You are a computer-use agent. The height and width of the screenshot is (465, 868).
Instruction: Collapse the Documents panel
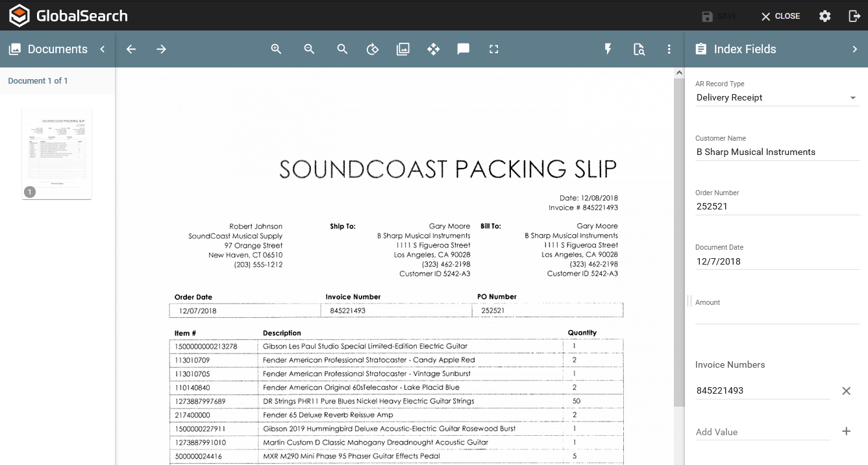point(103,49)
